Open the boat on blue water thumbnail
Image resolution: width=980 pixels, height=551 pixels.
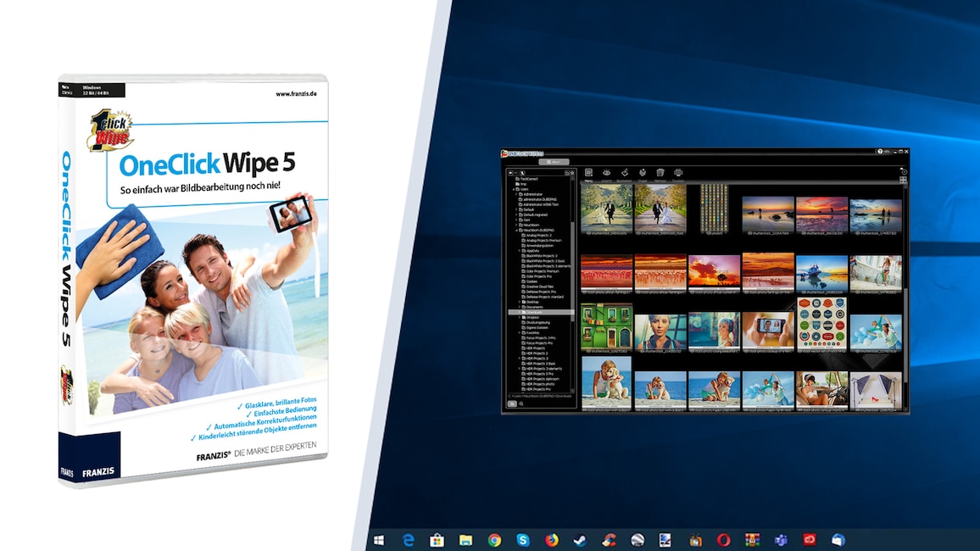821,273
